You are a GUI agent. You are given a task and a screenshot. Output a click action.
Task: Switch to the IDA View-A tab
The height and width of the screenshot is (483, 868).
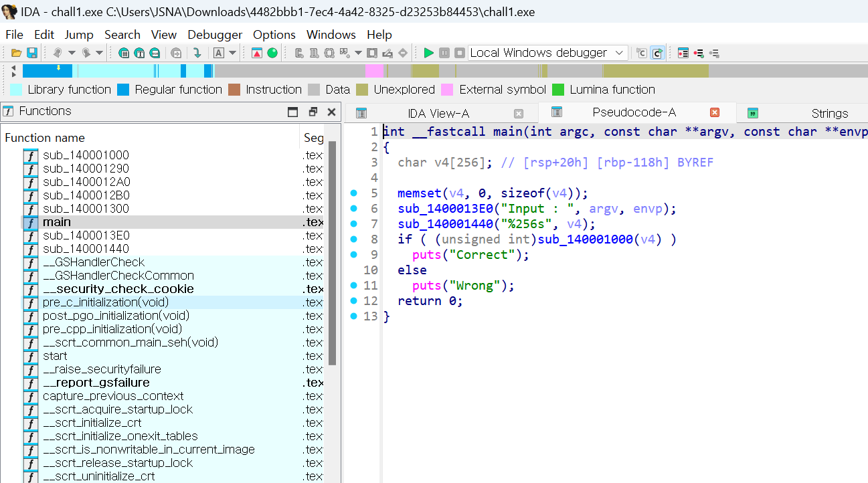click(x=438, y=113)
